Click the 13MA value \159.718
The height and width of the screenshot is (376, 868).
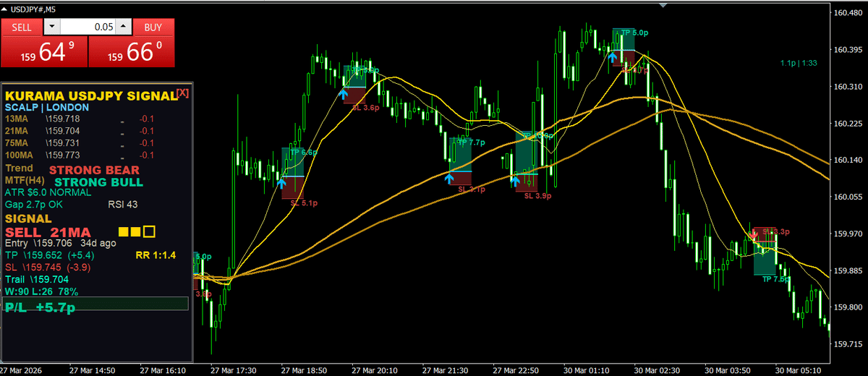63,119
